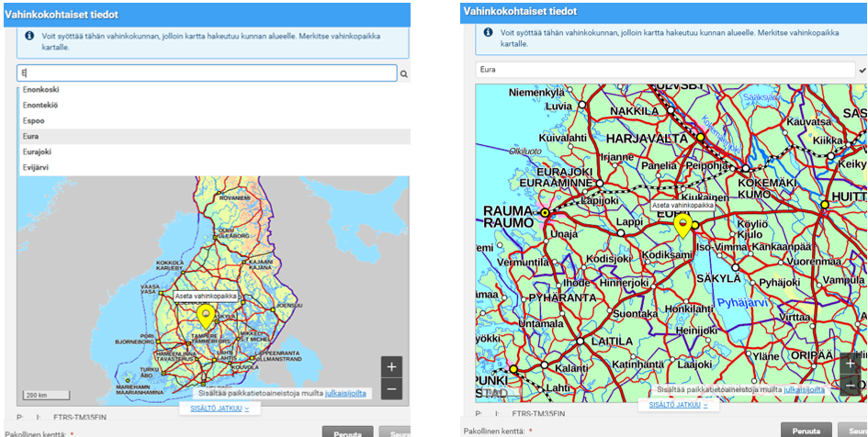Image resolution: width=868 pixels, height=437 pixels.
Task: Click the magnifier icon beside the search field
Action: 403,73
